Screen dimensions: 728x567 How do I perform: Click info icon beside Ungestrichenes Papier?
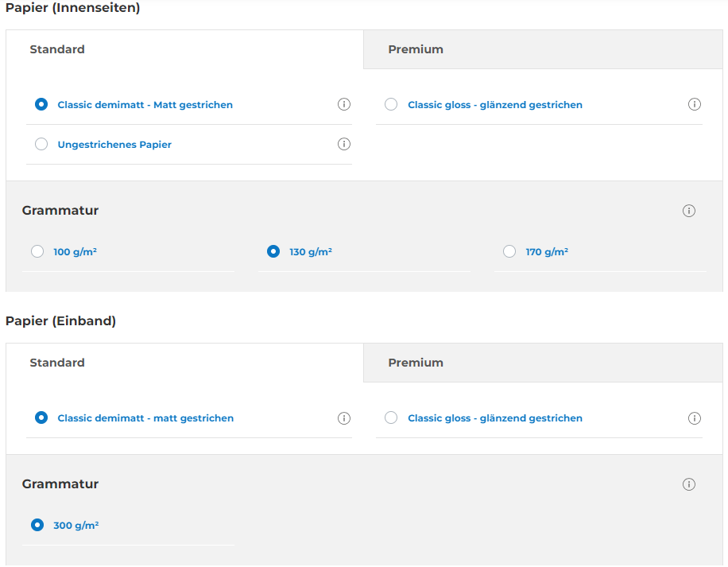point(344,144)
